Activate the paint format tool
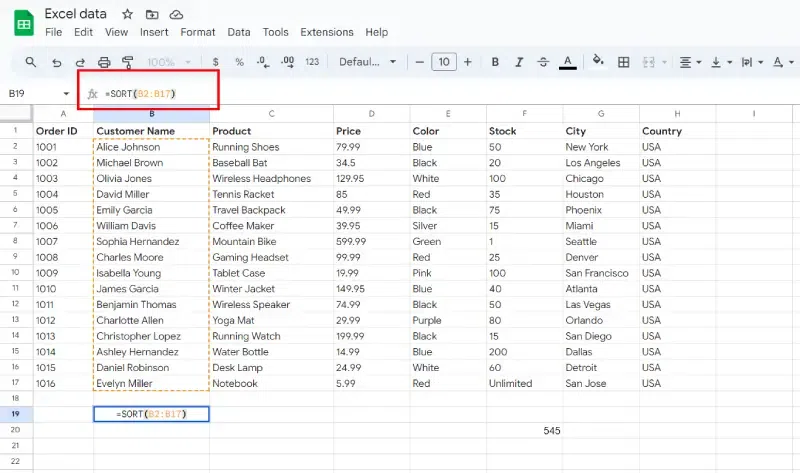This screenshot has height=473, width=800. click(128, 62)
